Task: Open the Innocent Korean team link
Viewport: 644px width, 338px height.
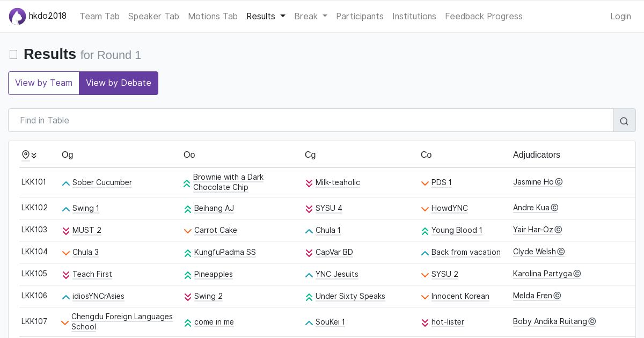Action: (460, 296)
